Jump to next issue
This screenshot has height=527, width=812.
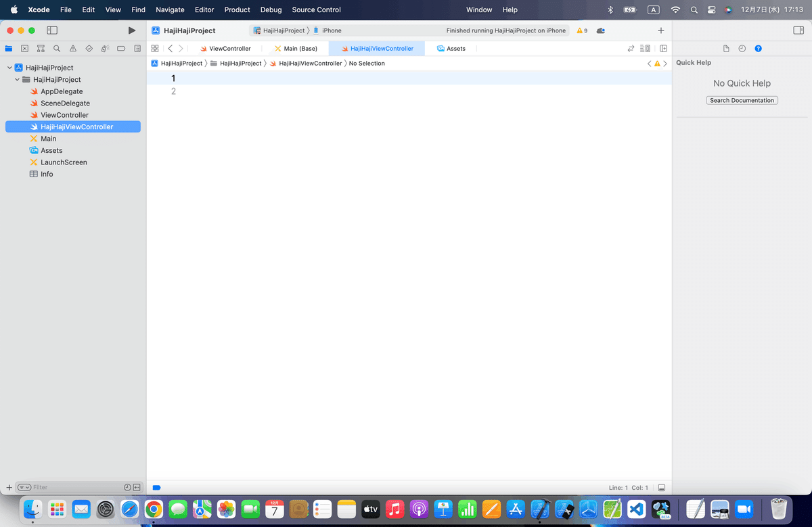(665, 63)
